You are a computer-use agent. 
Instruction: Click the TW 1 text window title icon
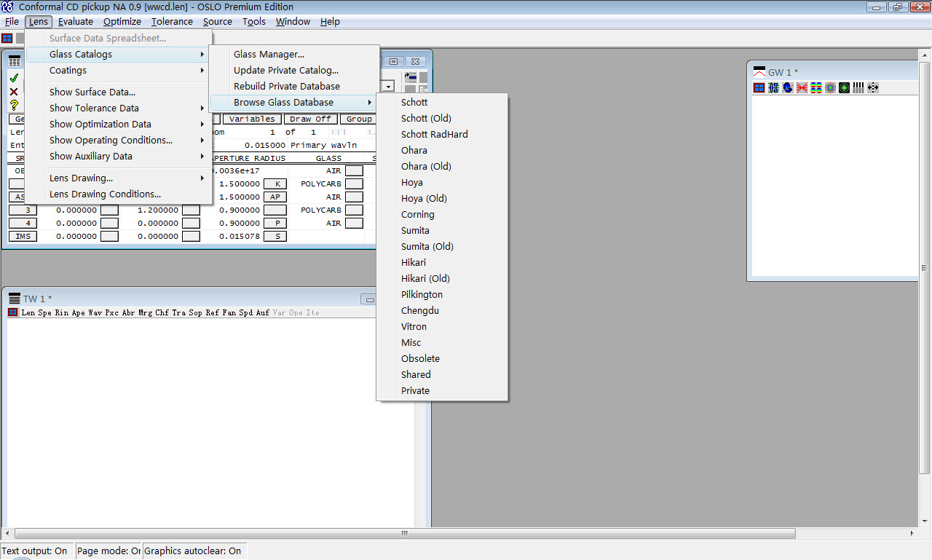[x=14, y=299]
